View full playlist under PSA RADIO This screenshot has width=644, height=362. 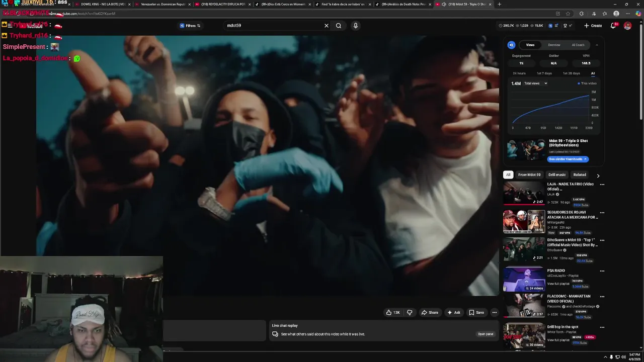point(558,284)
